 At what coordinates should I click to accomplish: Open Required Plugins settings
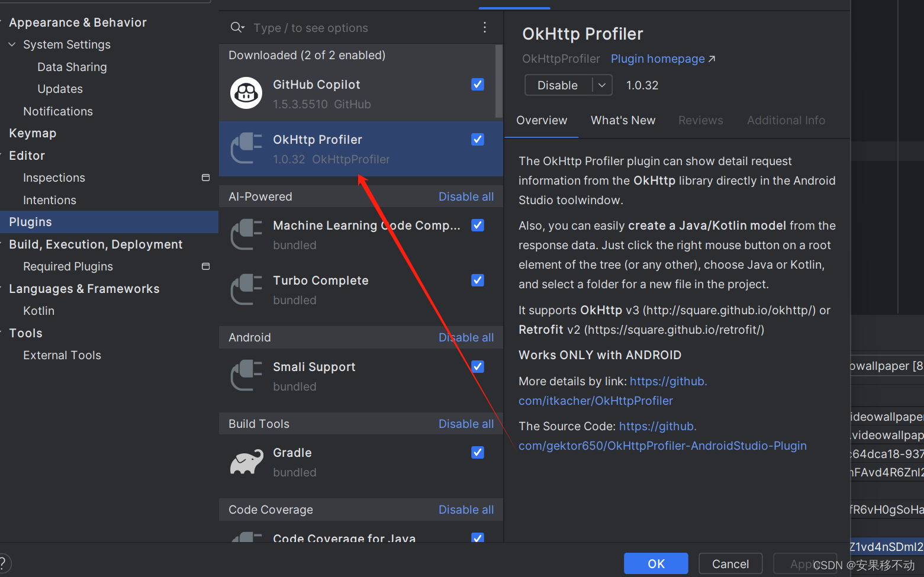[68, 266]
